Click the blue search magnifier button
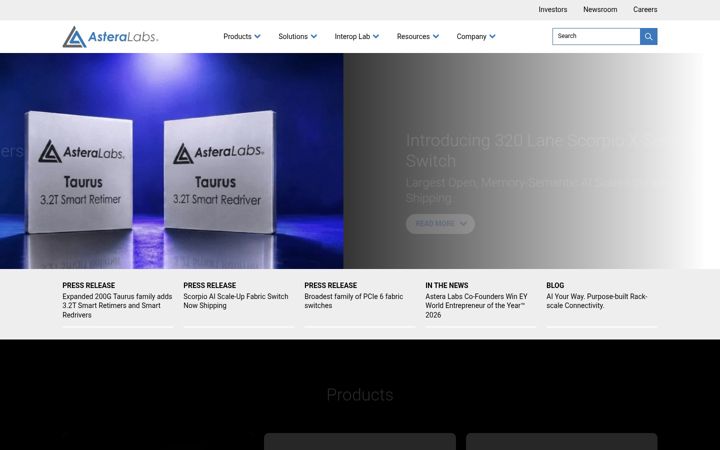Screen dimensions: 720x450 click(x=648, y=36)
